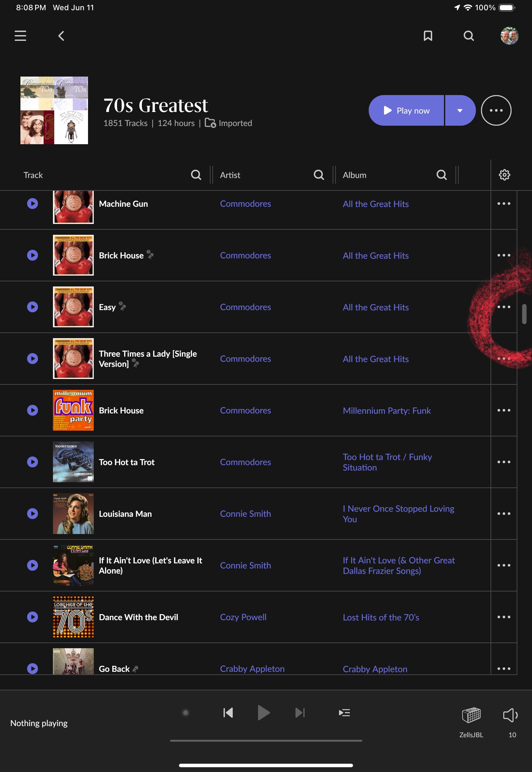Open All the Great Hits link in Easy row
This screenshot has height=772, width=532.
pos(376,307)
